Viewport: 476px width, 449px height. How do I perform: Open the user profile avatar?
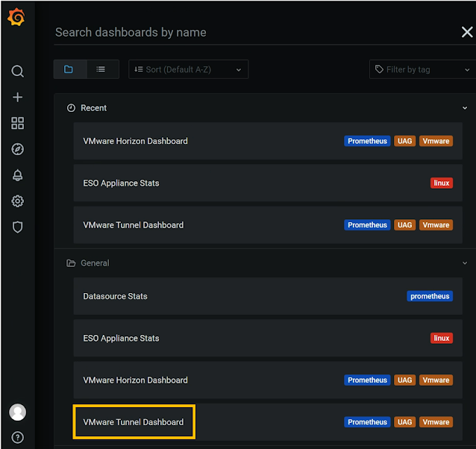17,412
